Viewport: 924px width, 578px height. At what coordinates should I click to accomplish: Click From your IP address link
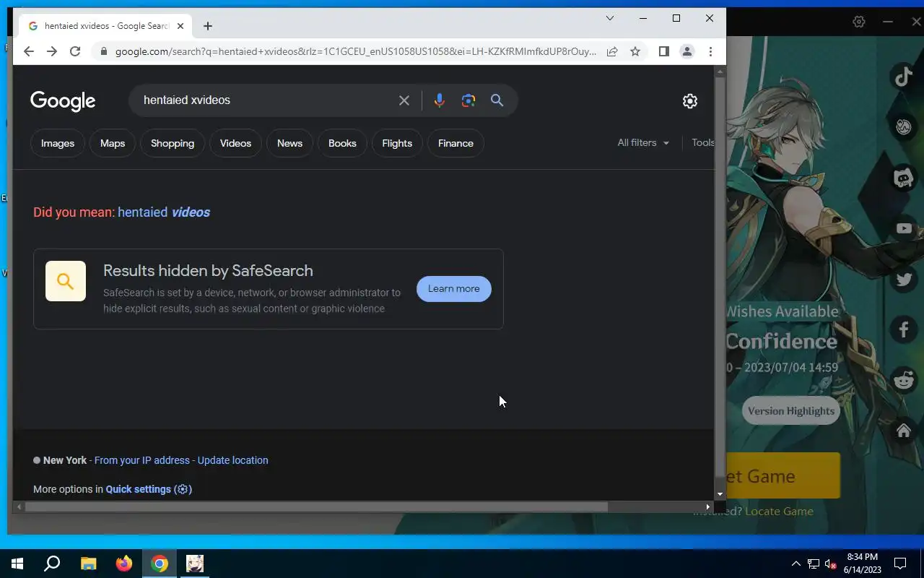coord(142,460)
